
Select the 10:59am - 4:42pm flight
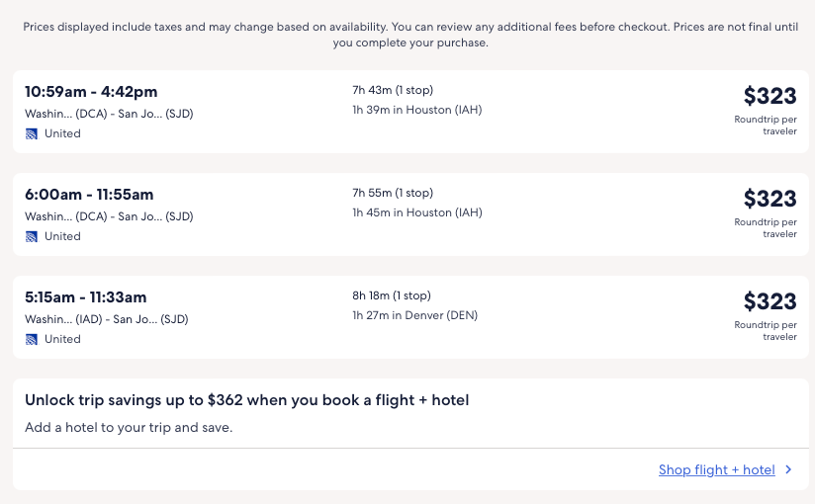pyautogui.click(x=91, y=92)
